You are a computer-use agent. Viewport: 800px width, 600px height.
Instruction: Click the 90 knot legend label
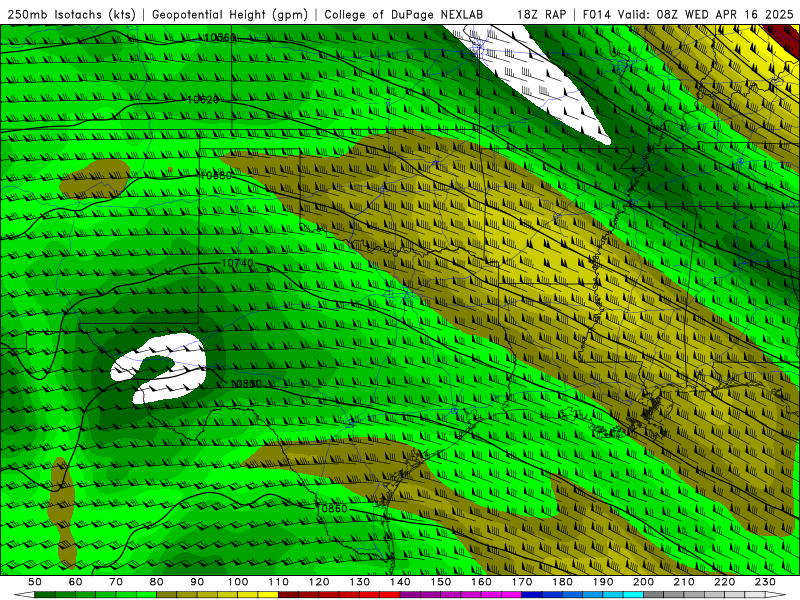[x=197, y=582]
